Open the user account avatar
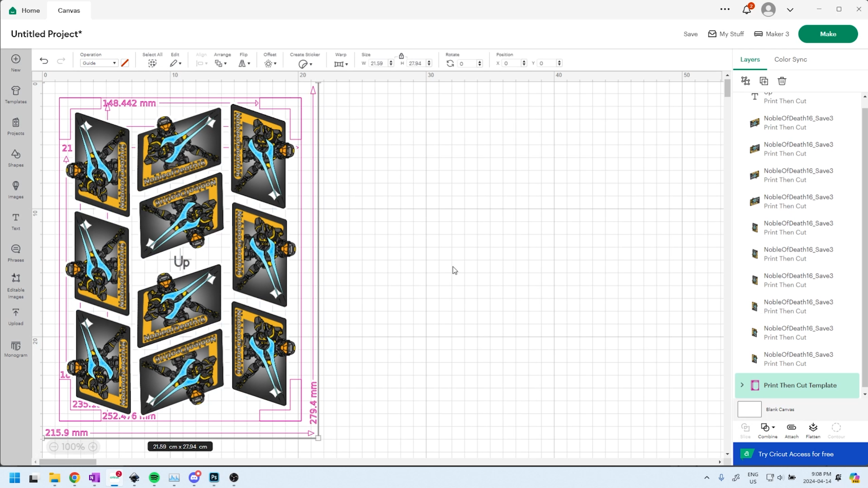This screenshot has height=488, width=868. point(768,9)
